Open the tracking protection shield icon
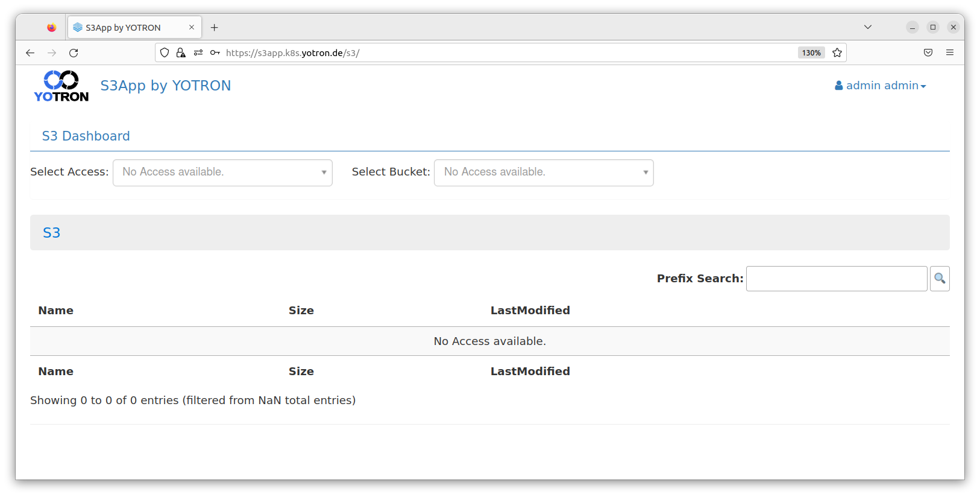Image resolution: width=980 pixels, height=497 pixels. [165, 53]
